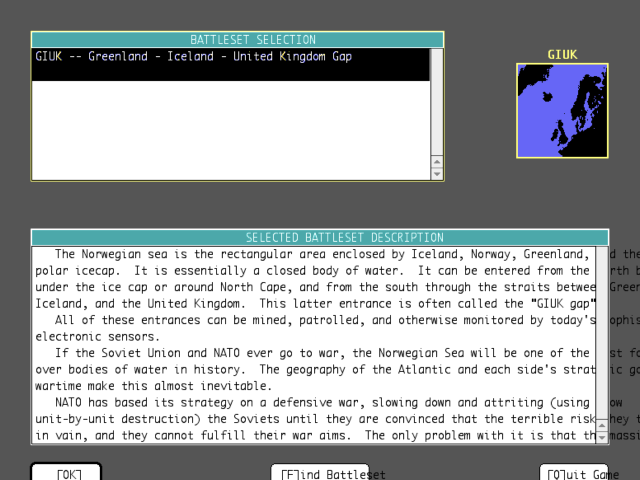
Task: Click the OK button
Action: pos(66,472)
